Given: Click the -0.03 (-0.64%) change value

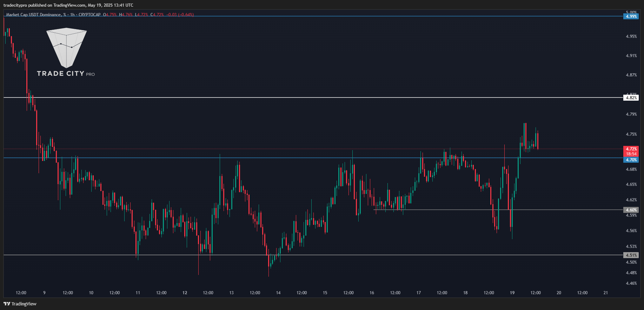Looking at the screenshot, I should pyautogui.click(x=180, y=15).
